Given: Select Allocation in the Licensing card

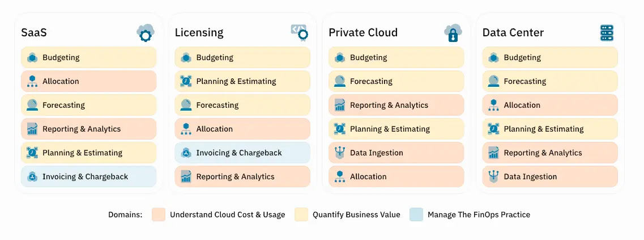Looking at the screenshot, I should point(242,129).
